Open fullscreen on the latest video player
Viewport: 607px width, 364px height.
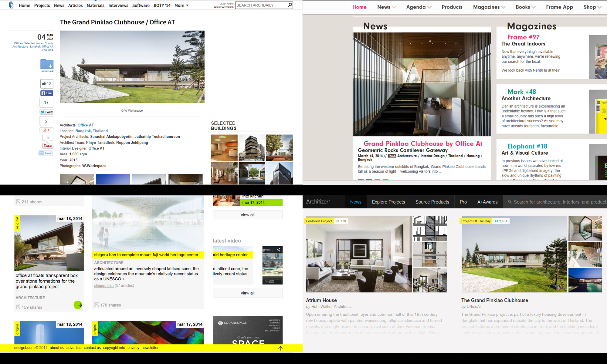pyautogui.click(x=279, y=281)
